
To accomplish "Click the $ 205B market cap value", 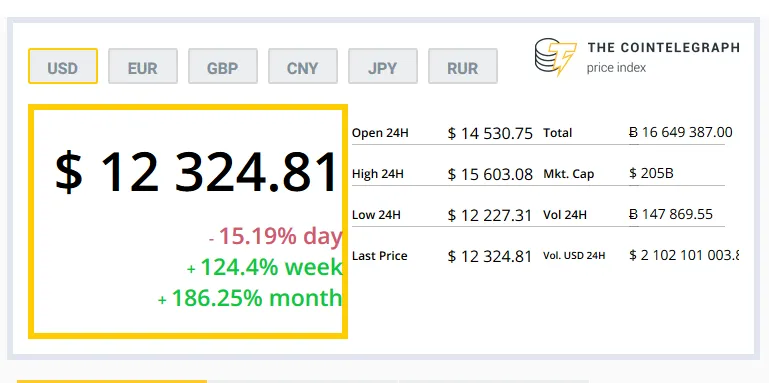I will 651,173.
